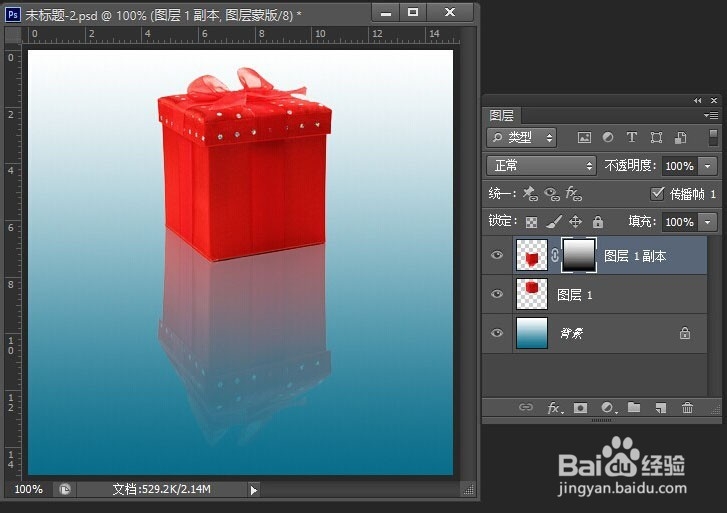
Task: Filter layers by pixel image icon
Action: tap(584, 137)
